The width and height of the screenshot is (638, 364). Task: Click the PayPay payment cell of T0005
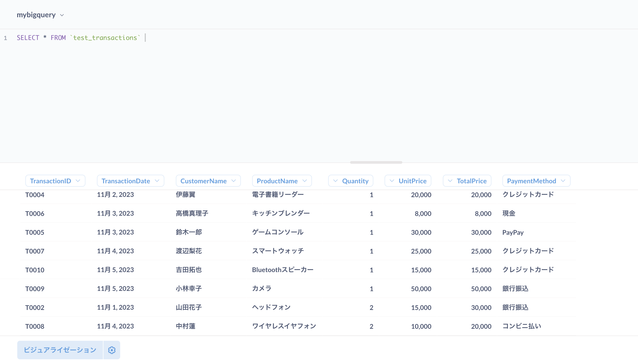point(513,232)
